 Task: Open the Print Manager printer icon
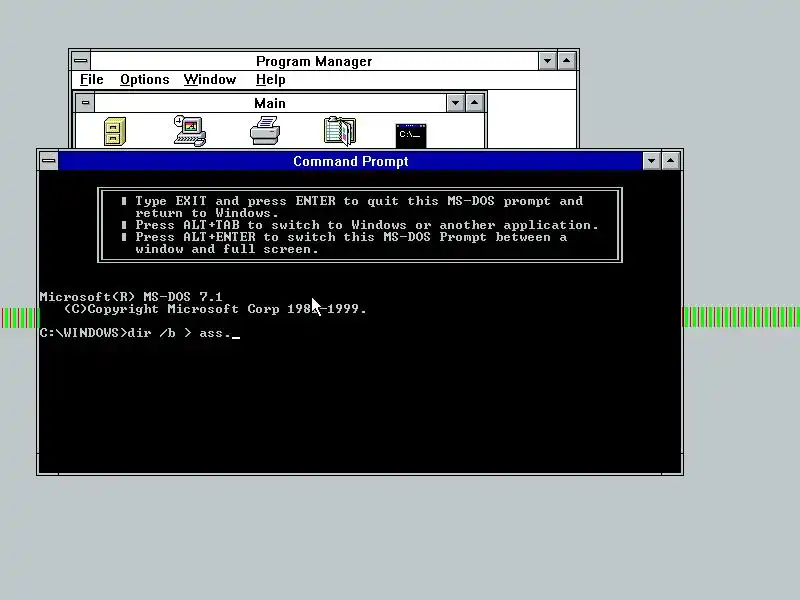point(265,131)
